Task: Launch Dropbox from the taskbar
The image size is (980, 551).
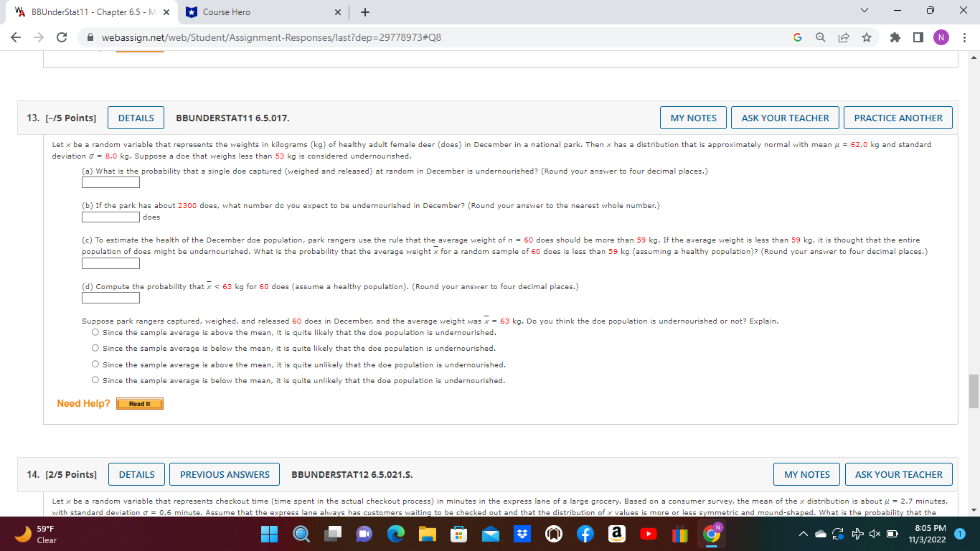Action: click(x=522, y=534)
